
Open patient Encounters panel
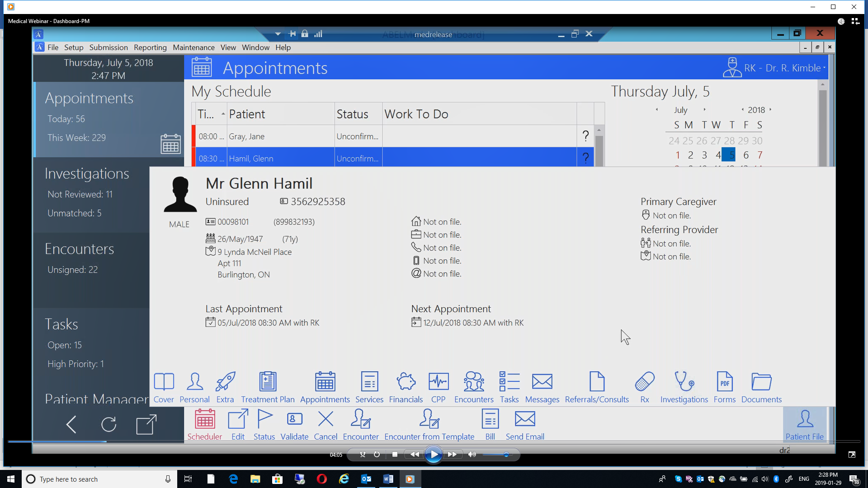(x=474, y=388)
